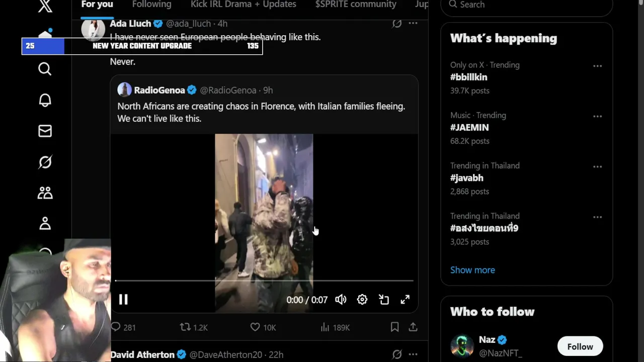
Task: Open Search via sidebar magnifier icon
Action: [45, 69]
